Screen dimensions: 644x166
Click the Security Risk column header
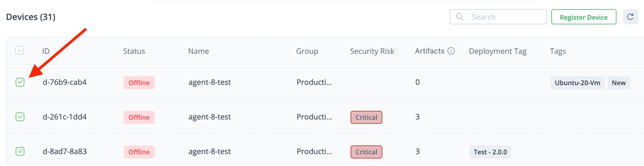pyautogui.click(x=372, y=51)
